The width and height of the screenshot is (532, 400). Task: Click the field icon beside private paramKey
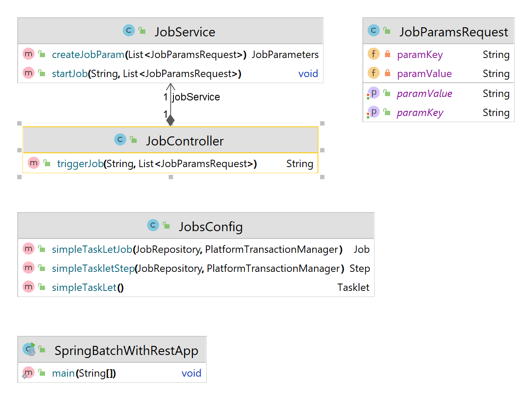coord(373,54)
